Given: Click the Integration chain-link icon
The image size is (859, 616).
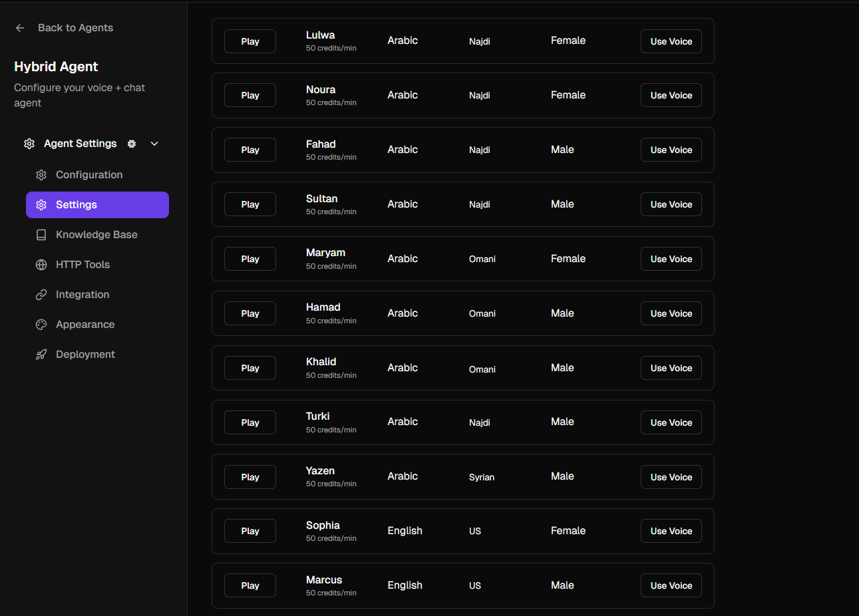Looking at the screenshot, I should coord(41,294).
